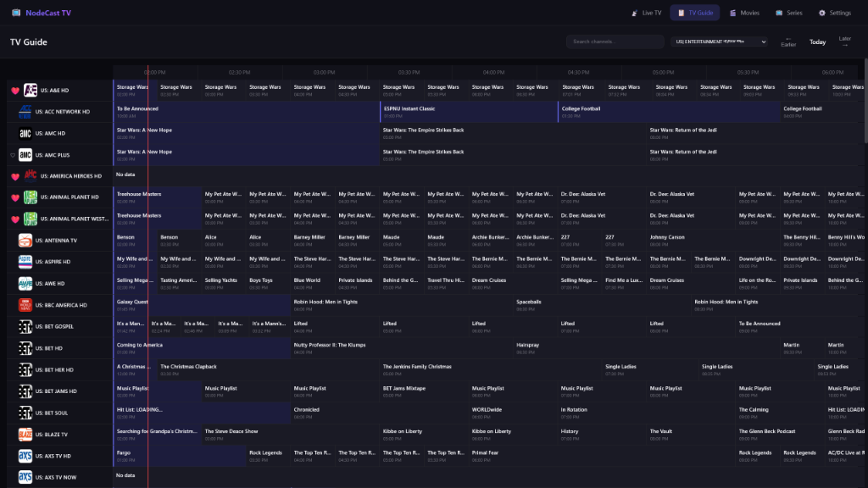This screenshot has width=868, height=488.
Task: Click the Today button
Action: tap(818, 42)
